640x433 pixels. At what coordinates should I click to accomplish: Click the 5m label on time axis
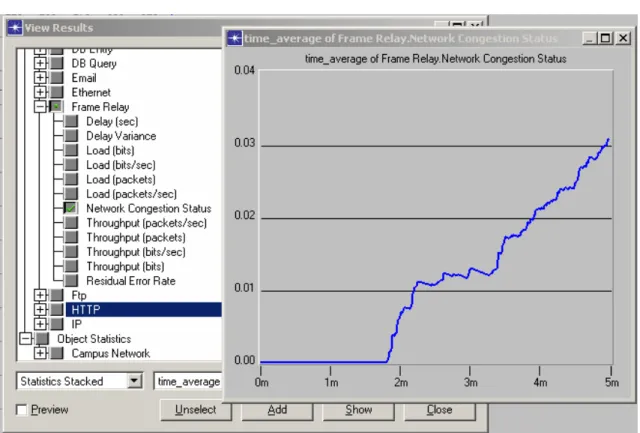click(611, 382)
